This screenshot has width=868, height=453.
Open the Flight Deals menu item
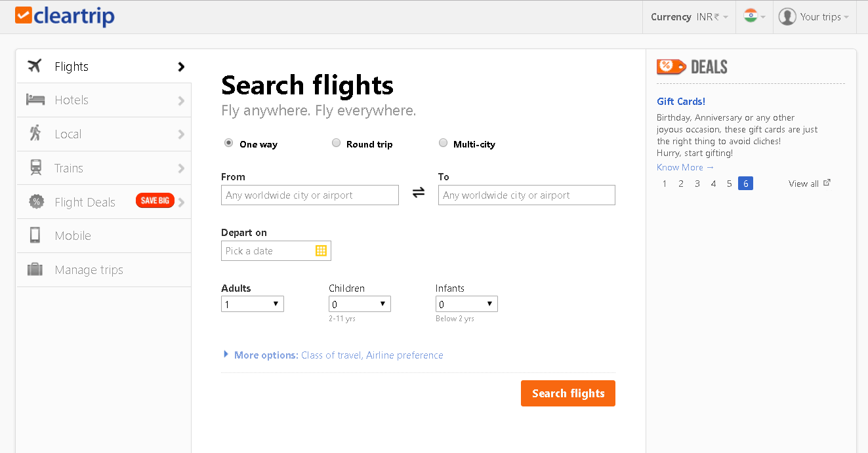85,202
